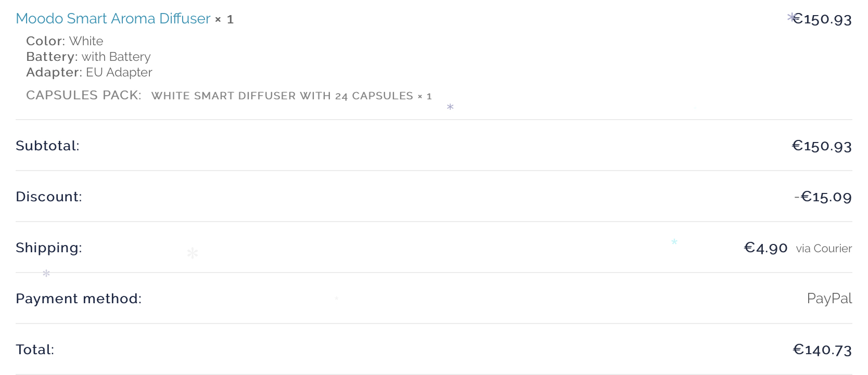868x375 pixels.
Task: Click the PayPal payment method value
Action: click(x=829, y=299)
